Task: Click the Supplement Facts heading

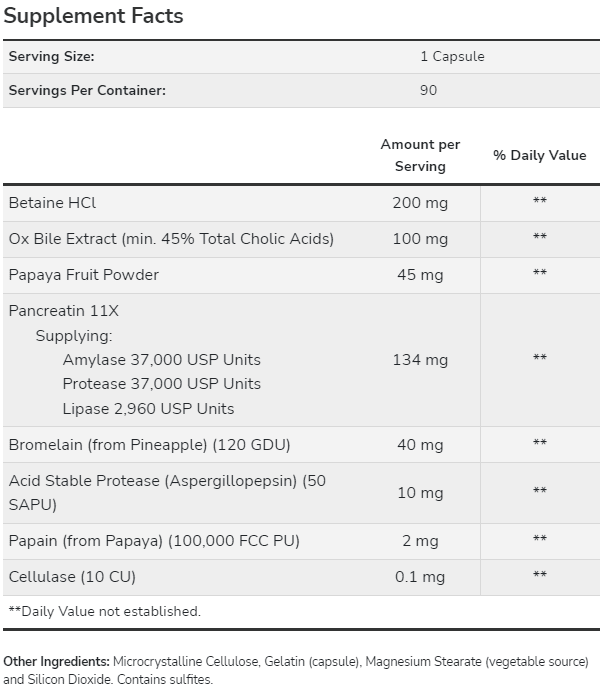Action: [x=93, y=16]
